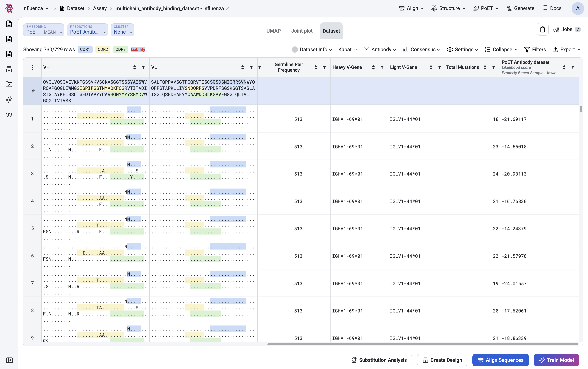Open the Docs link
This screenshot has width=588, height=369.
click(552, 8)
